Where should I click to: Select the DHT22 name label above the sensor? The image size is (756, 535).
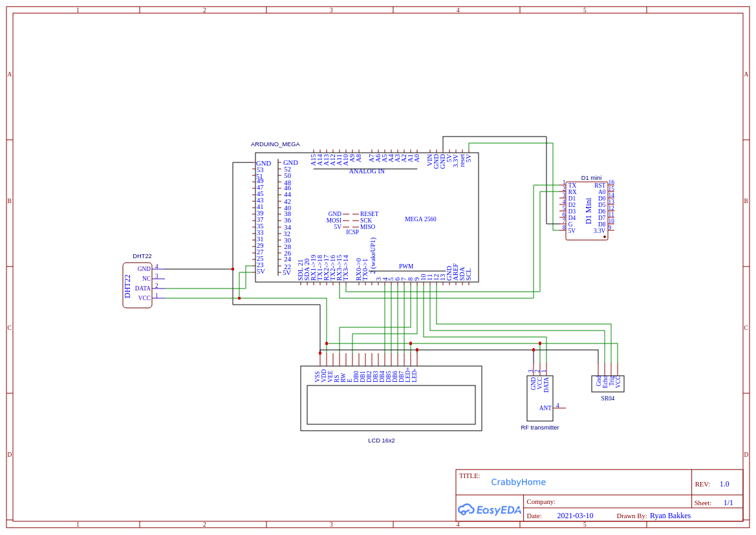(142, 256)
